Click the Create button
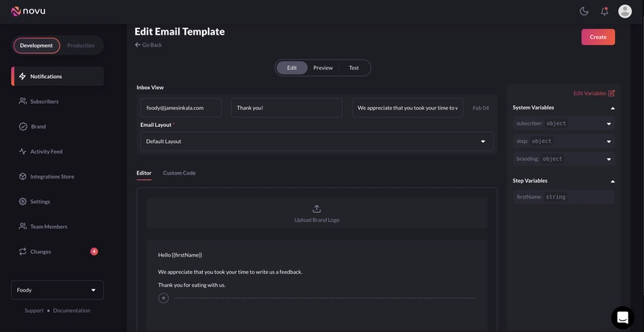This screenshot has height=332, width=644. [x=597, y=37]
